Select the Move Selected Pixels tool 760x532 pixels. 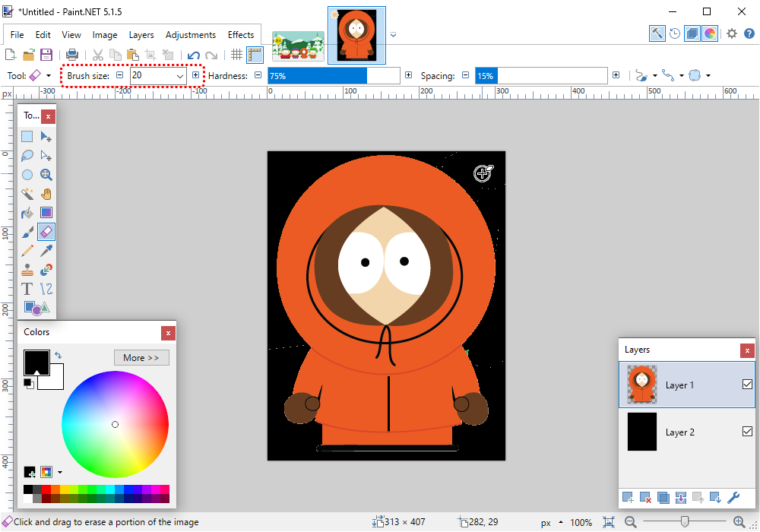coord(46,137)
